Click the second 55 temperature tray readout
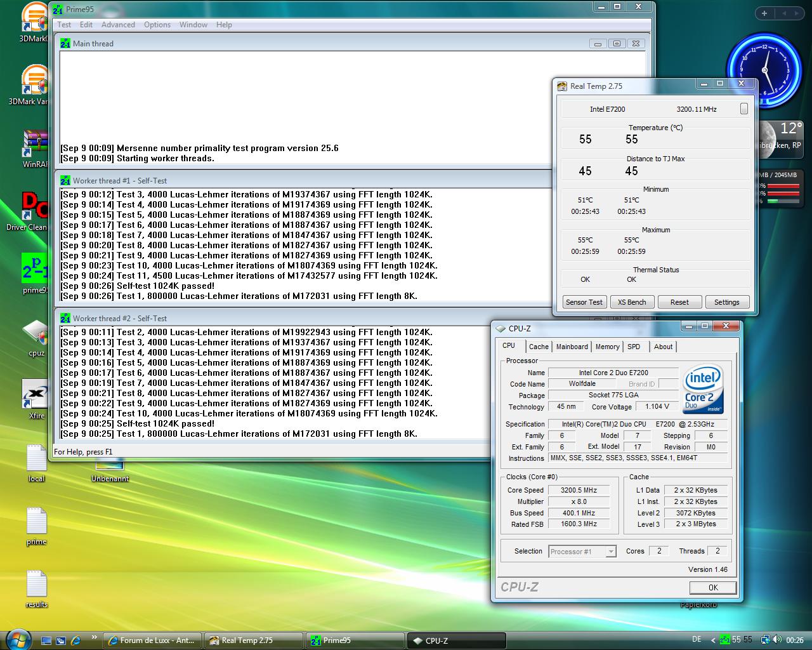 point(748,640)
